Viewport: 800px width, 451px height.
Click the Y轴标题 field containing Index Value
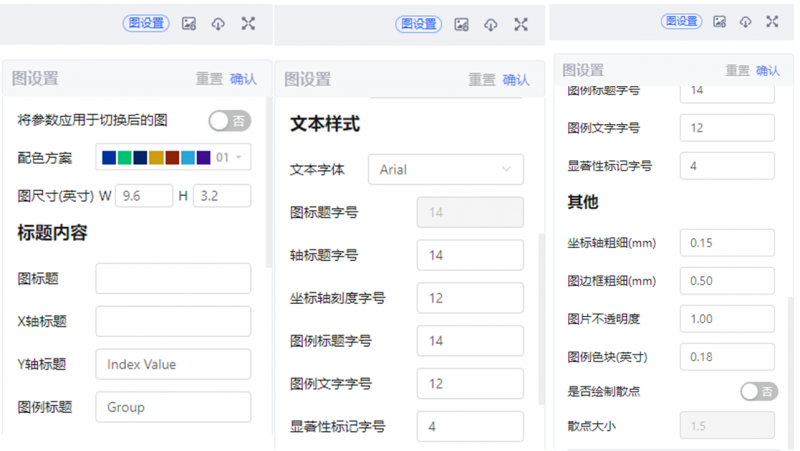(173, 364)
